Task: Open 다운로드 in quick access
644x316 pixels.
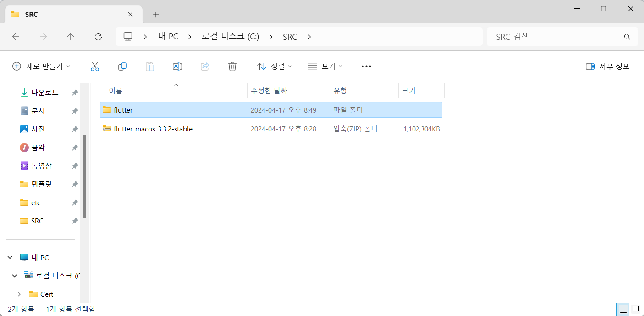Action: pos(45,93)
